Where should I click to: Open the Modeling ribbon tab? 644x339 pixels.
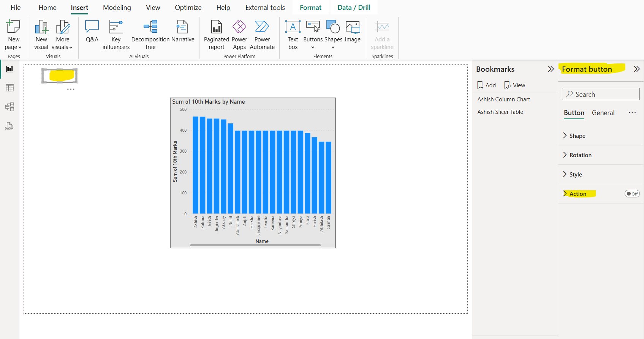pyautogui.click(x=117, y=8)
